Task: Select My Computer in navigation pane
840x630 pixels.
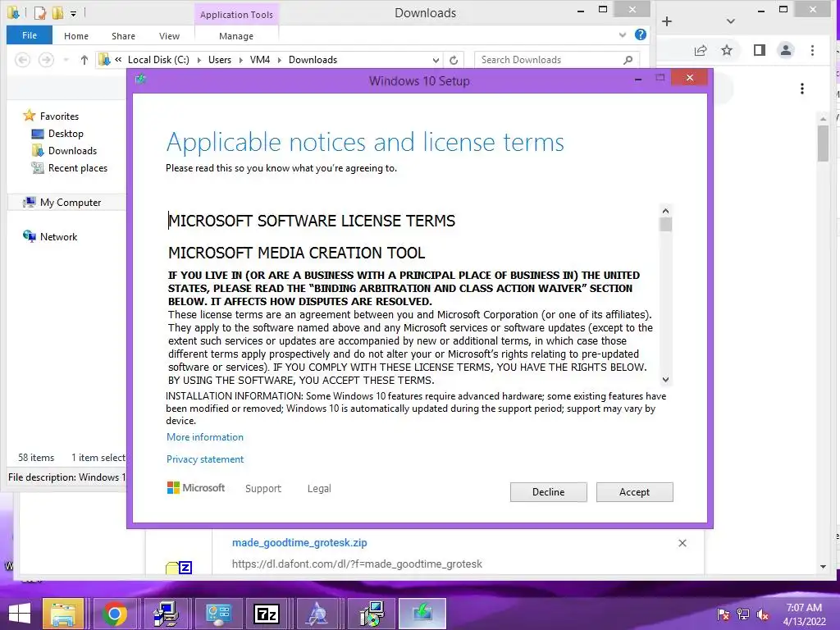Action: click(62, 202)
